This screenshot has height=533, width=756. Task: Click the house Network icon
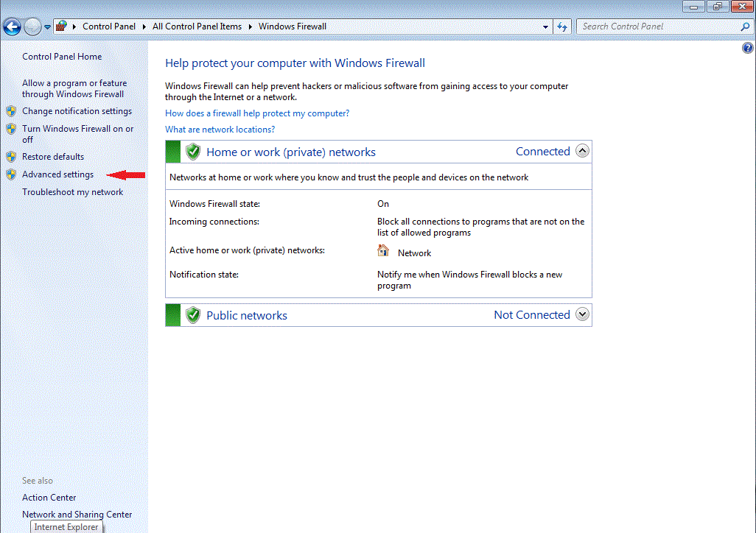pos(383,250)
